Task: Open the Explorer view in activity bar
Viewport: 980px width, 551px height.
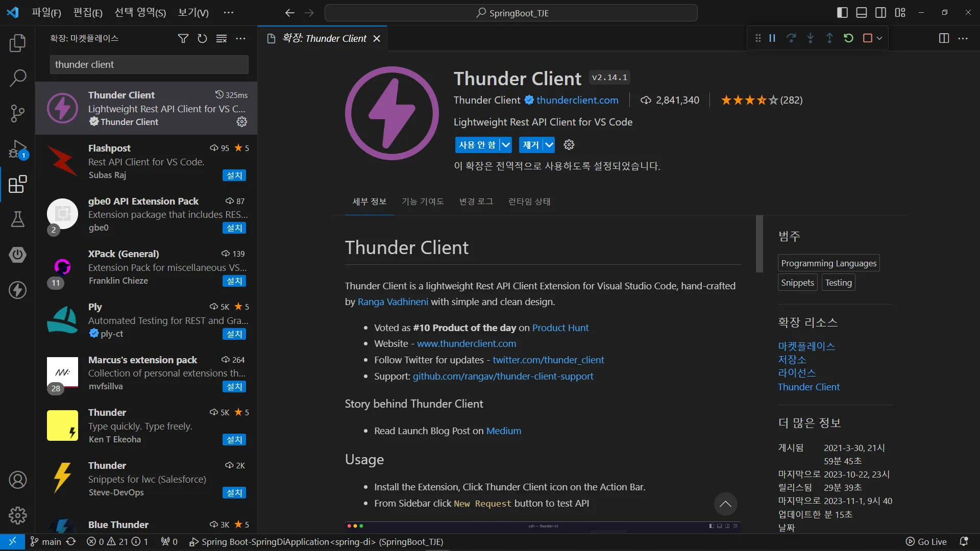Action: pyautogui.click(x=17, y=43)
